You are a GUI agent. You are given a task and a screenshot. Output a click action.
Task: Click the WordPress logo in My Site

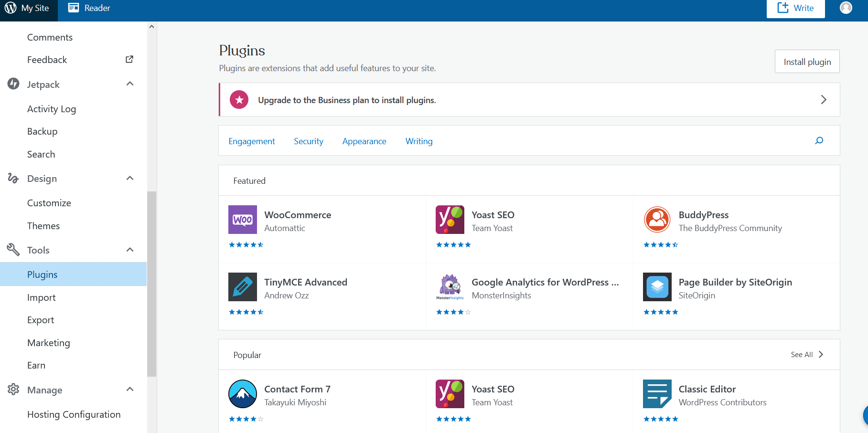click(11, 8)
